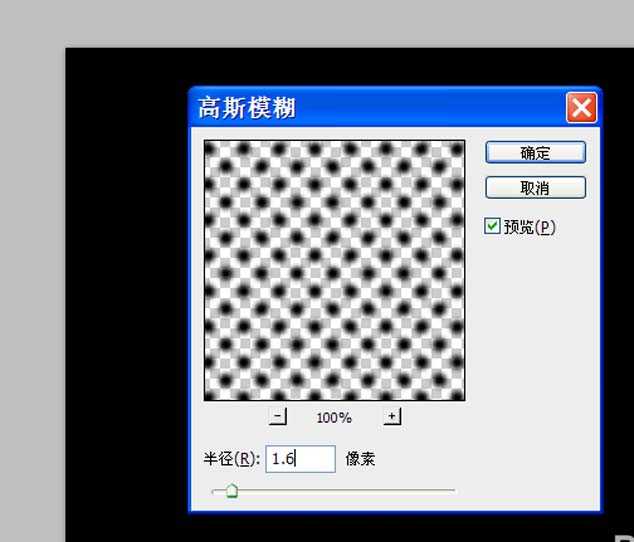Click the 半径(R) radius label
This screenshot has width=634, height=542.
pyautogui.click(x=232, y=459)
